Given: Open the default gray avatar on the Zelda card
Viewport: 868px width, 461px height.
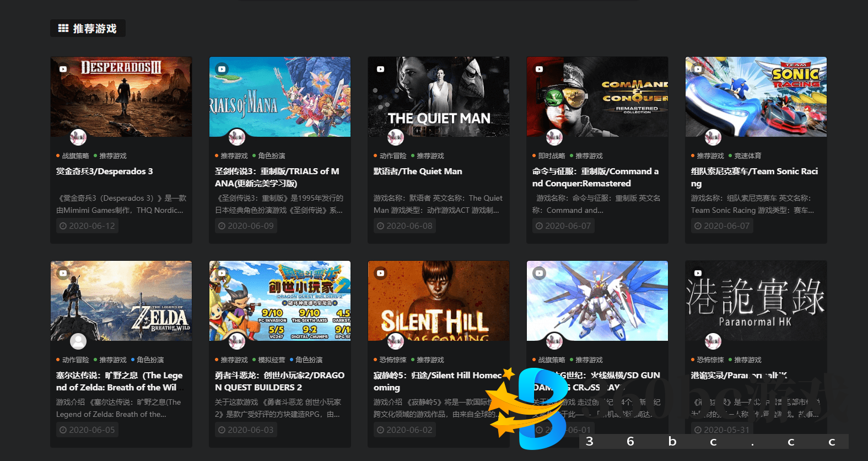Looking at the screenshot, I should (x=78, y=341).
